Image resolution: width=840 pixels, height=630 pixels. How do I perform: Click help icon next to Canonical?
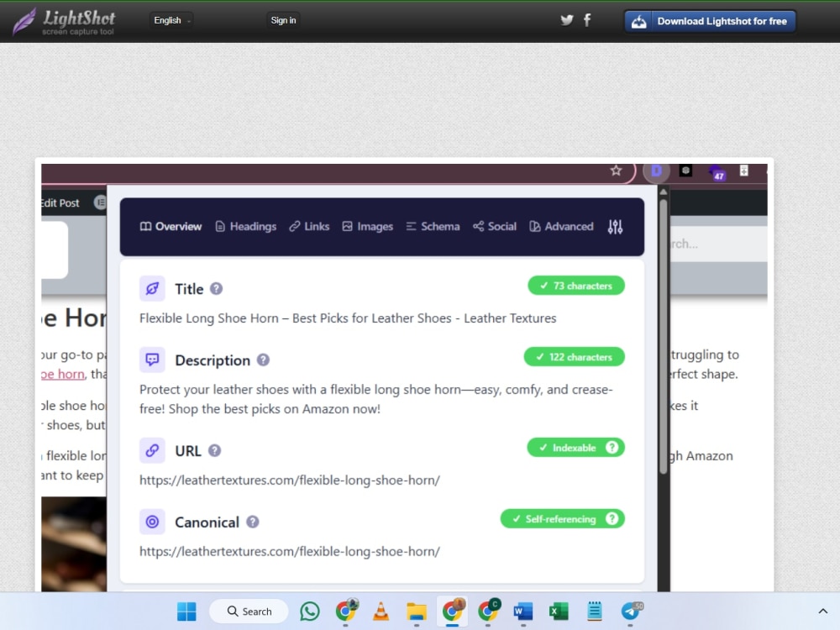[253, 522]
